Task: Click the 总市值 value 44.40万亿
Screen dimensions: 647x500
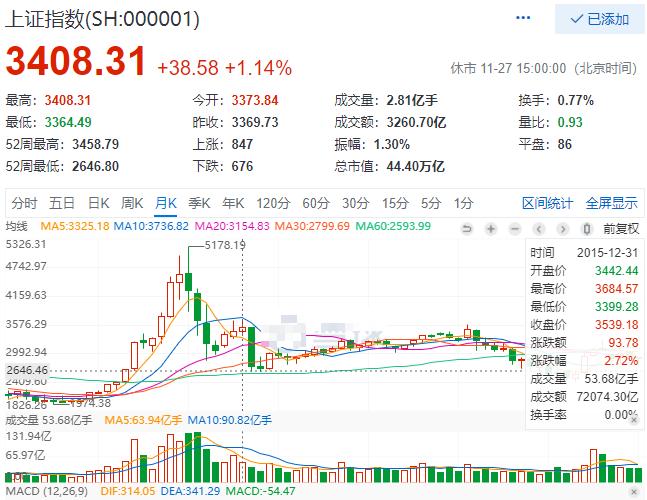Action: (x=416, y=166)
